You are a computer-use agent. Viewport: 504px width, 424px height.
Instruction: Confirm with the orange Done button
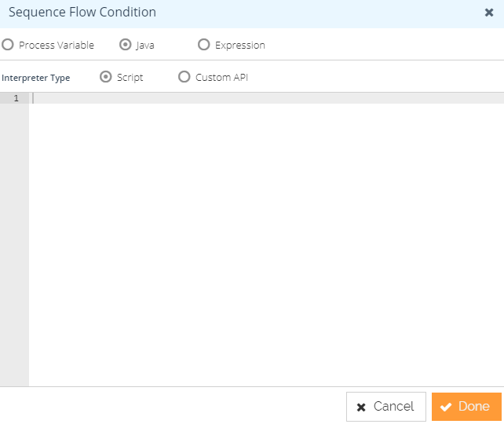(466, 407)
